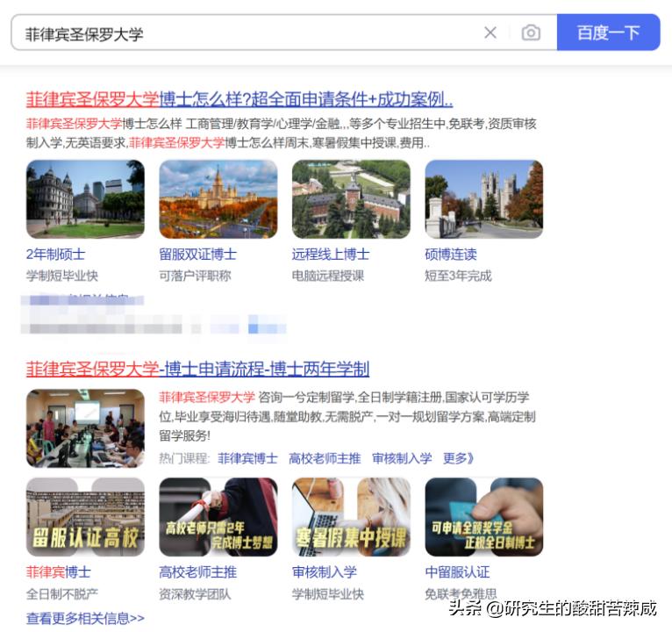The width and height of the screenshot is (672, 632).
Task: Click the 寒暑假集中授课 image
Action: 351,517
